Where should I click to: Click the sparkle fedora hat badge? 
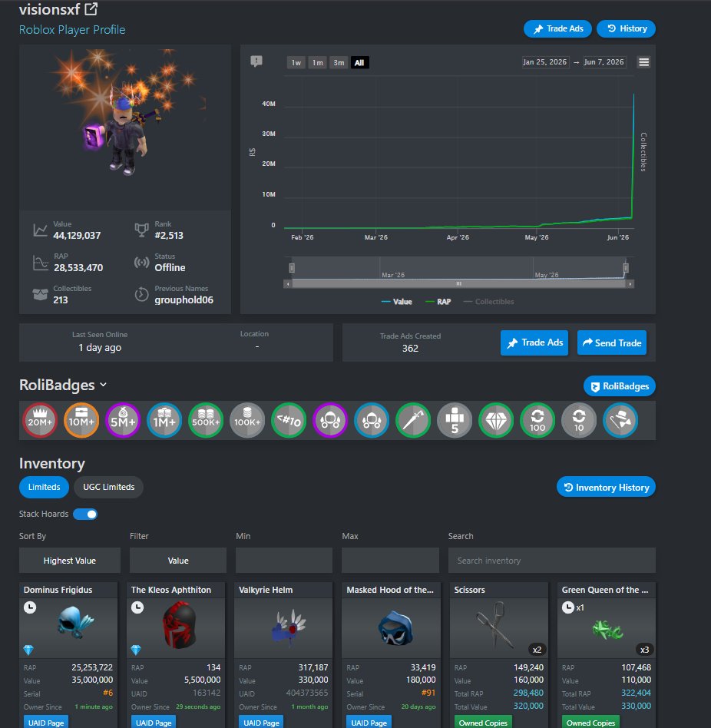620,421
